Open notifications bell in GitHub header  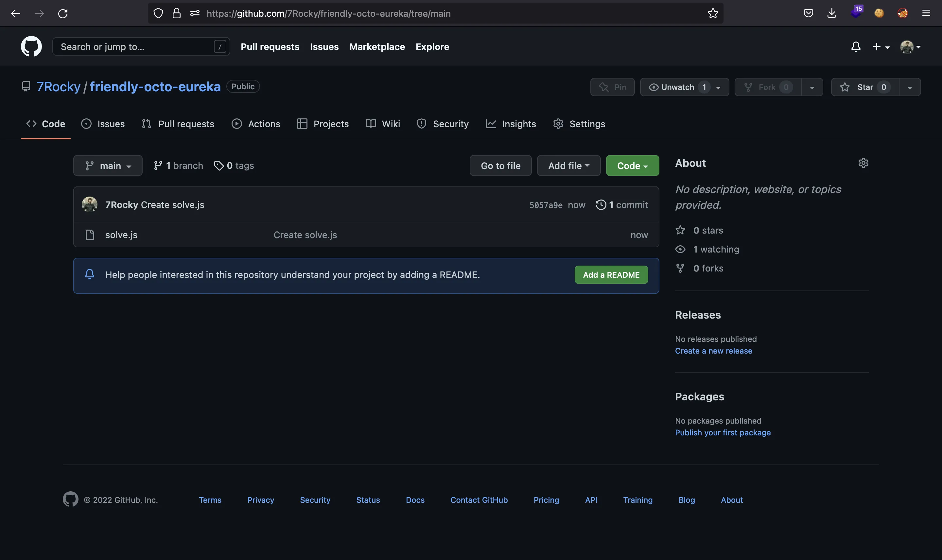(856, 47)
